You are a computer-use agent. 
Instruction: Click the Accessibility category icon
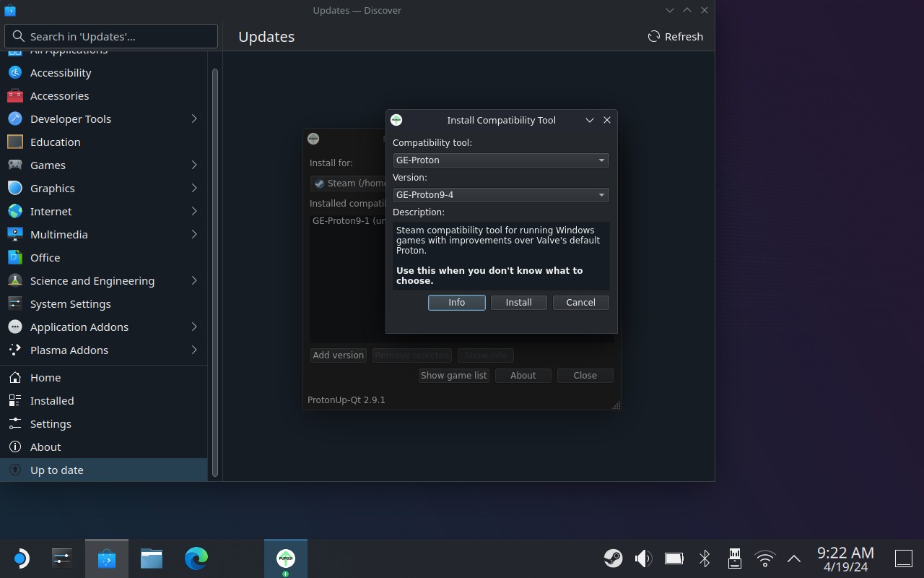point(15,72)
